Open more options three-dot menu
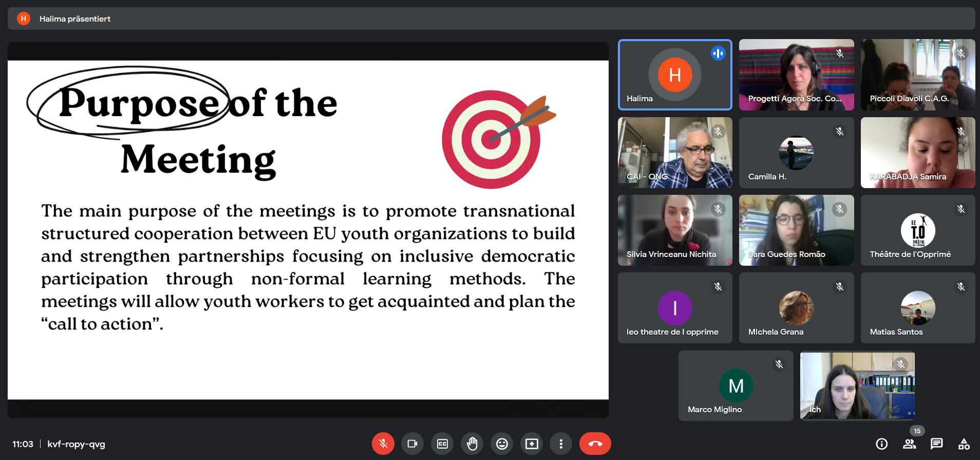The image size is (980, 460). click(561, 444)
